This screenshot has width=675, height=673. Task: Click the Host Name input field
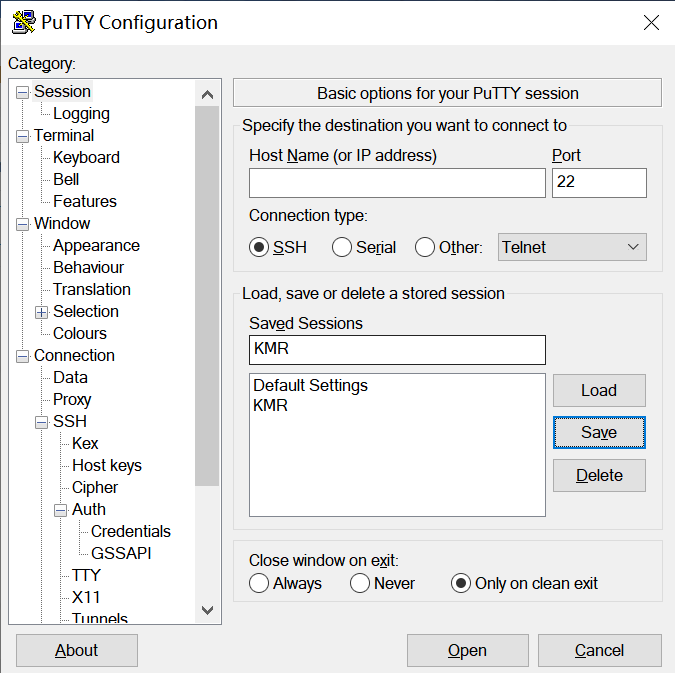point(397,183)
